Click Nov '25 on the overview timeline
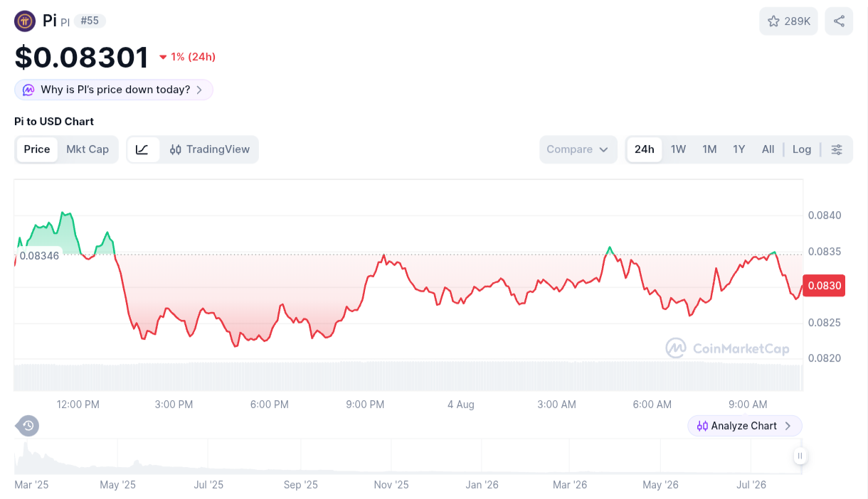The height and width of the screenshot is (499, 868). point(391,485)
